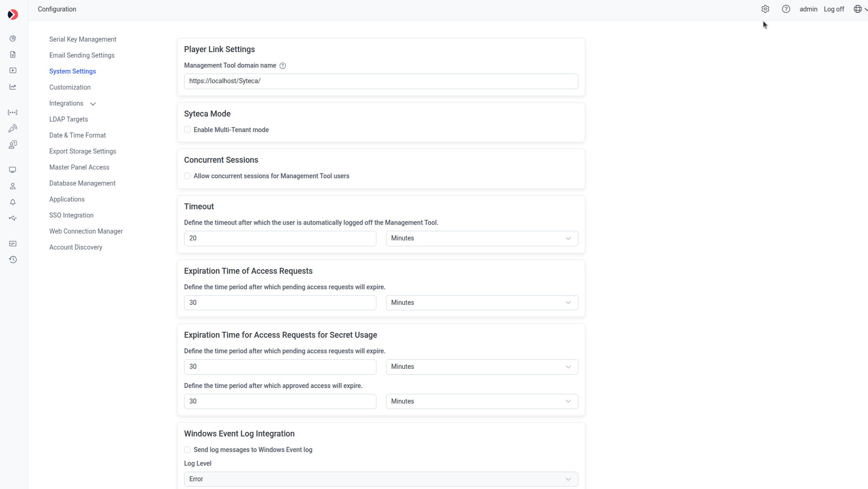Open the computer monitor sidebar icon

click(x=13, y=170)
